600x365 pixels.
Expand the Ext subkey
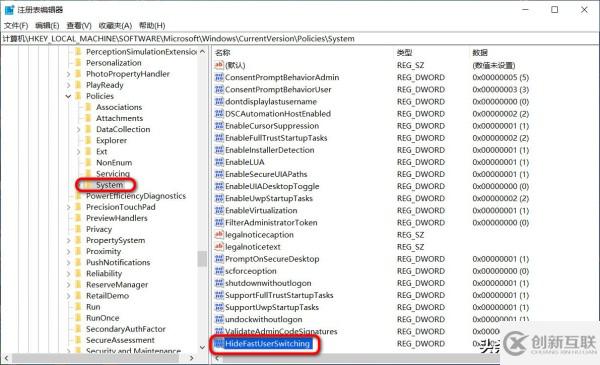(x=78, y=152)
